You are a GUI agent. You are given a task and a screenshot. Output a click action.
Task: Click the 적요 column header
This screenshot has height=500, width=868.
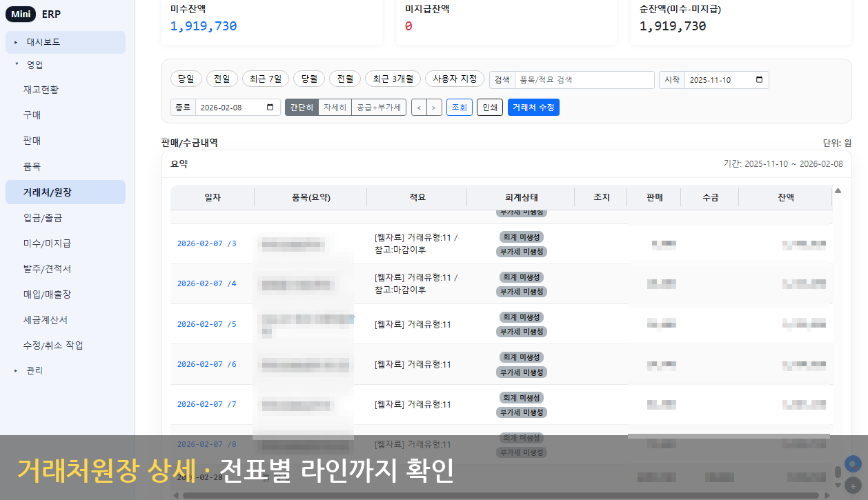pos(417,197)
